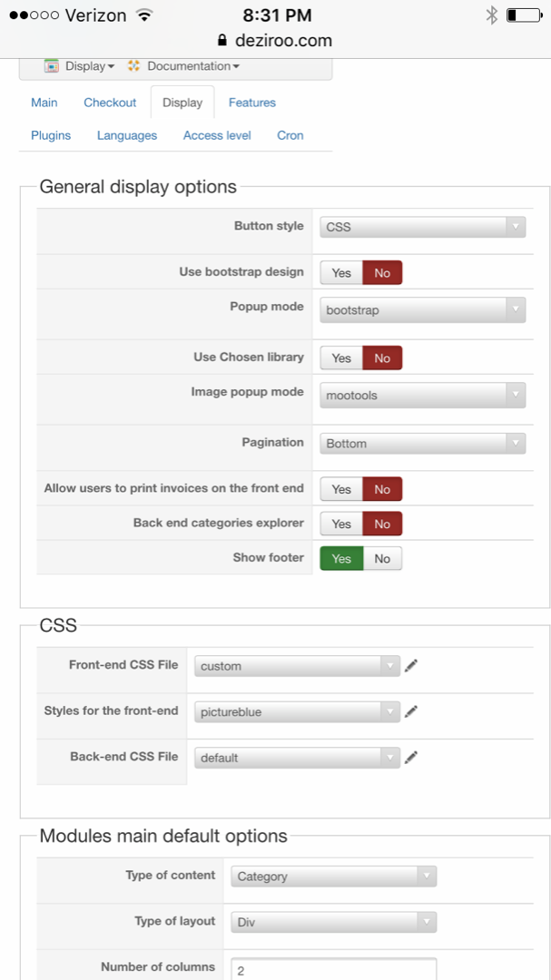Expand the Pagination dropdown
This screenshot has height=980, width=551.
422,444
